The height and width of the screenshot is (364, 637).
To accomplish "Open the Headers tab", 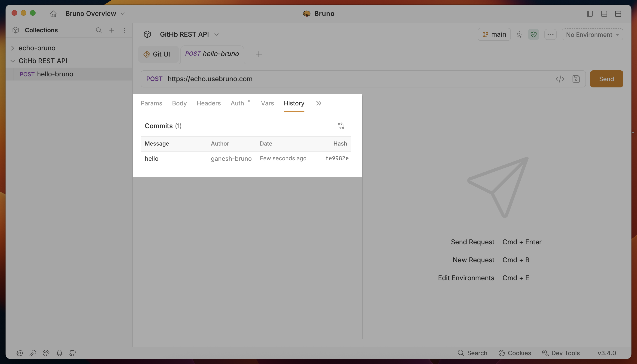I will coord(209,103).
